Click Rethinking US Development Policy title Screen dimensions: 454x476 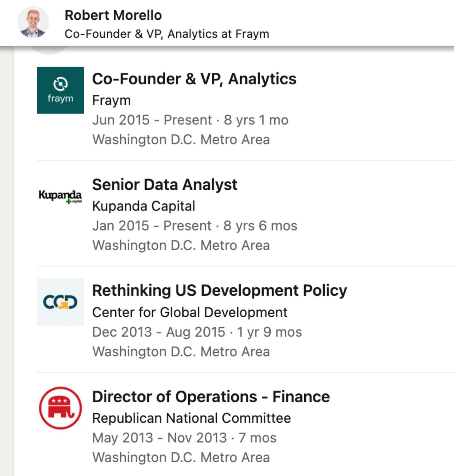pos(220,290)
